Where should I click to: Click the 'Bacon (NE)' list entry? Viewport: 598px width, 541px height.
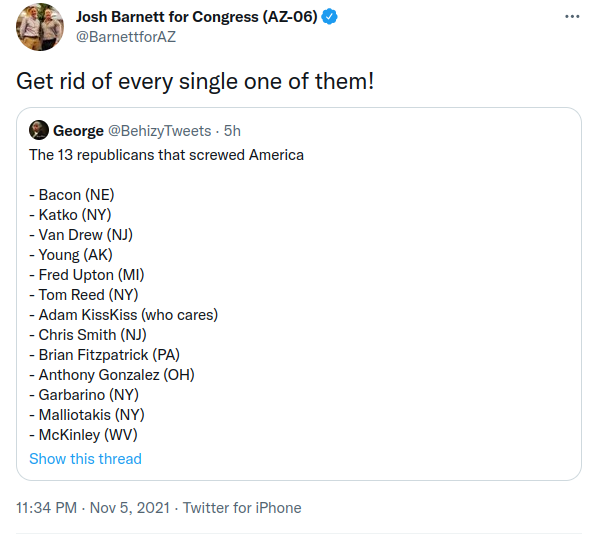72,195
